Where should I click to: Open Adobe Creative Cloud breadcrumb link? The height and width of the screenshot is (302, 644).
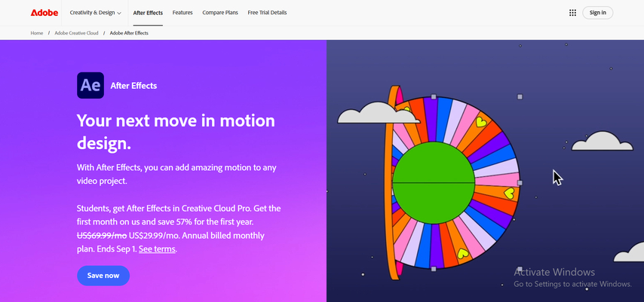coord(76,33)
